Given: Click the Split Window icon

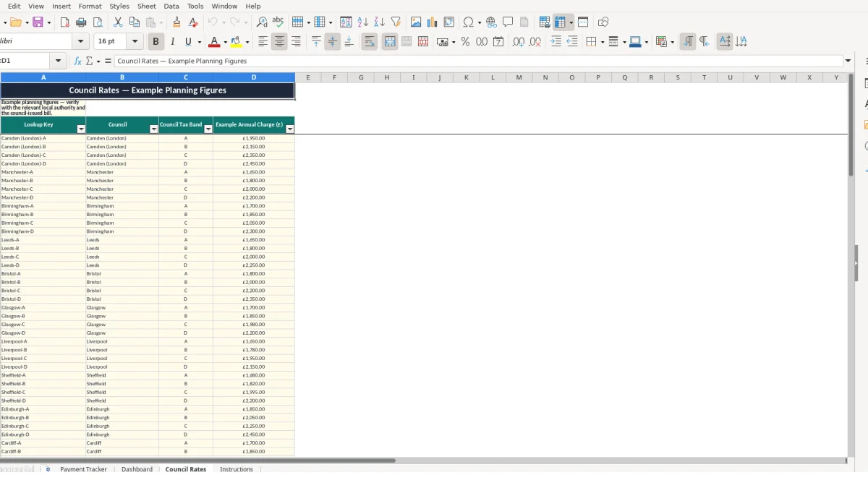Looking at the screenshot, I should click(583, 22).
